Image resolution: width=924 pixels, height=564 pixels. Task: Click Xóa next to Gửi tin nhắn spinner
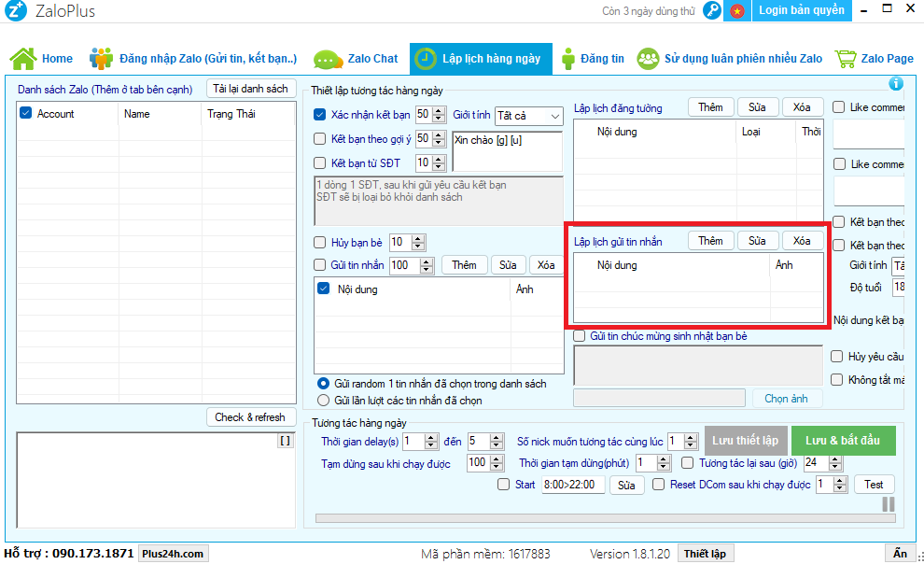(x=546, y=265)
